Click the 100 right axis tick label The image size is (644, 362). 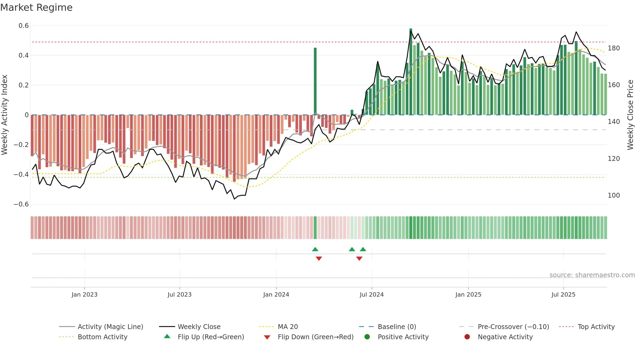[614, 195]
